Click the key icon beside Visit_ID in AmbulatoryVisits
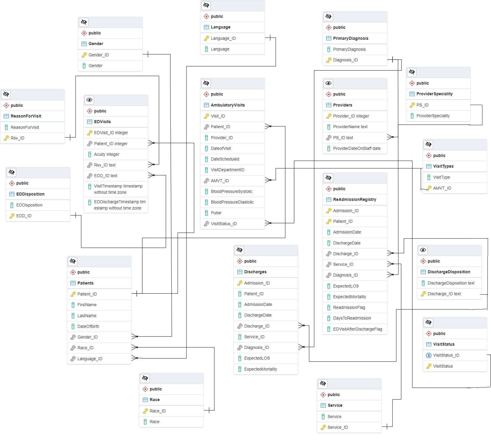The height and width of the screenshot is (448, 491). pyautogui.click(x=207, y=116)
